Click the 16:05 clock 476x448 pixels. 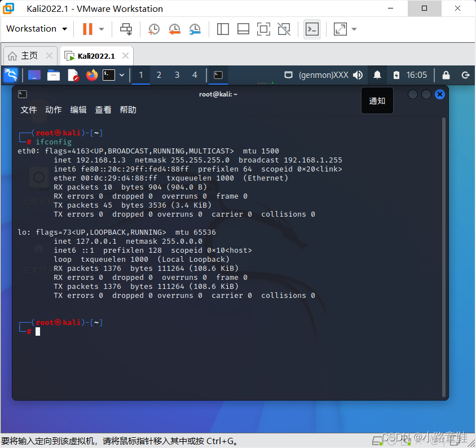416,75
